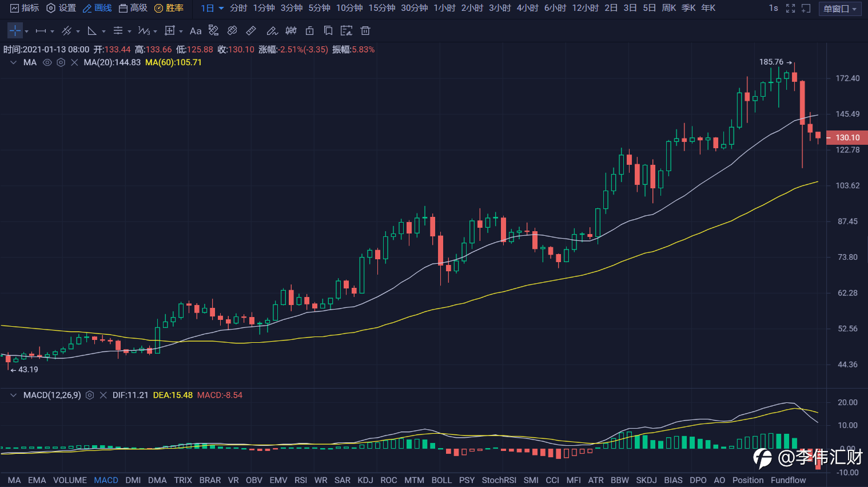
Task: Enter fullscreen chart mode
Action: coord(790,8)
